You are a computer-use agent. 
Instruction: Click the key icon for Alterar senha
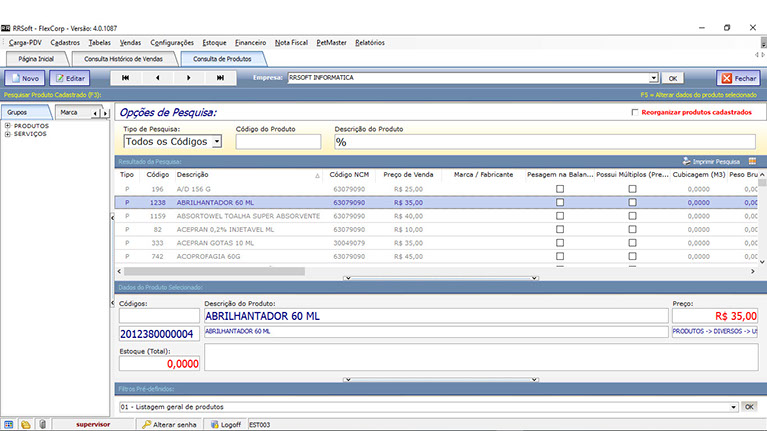[x=146, y=424]
